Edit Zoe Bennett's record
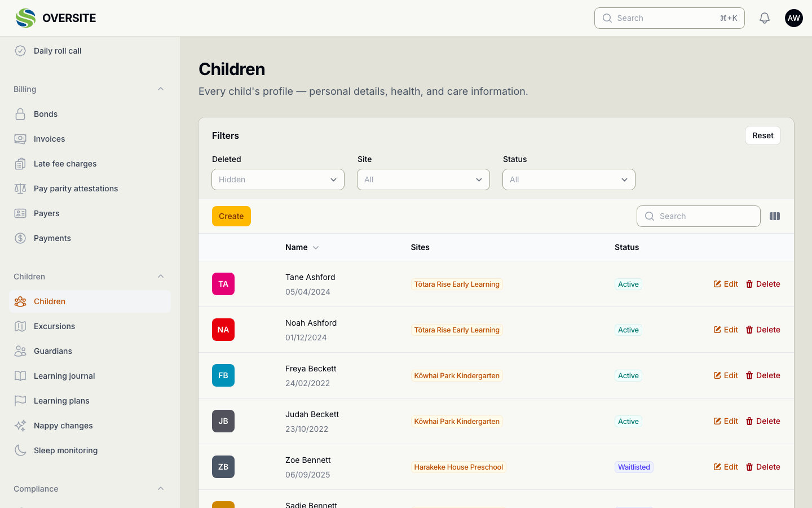Screen dimensions: 812x508 tap(726, 467)
